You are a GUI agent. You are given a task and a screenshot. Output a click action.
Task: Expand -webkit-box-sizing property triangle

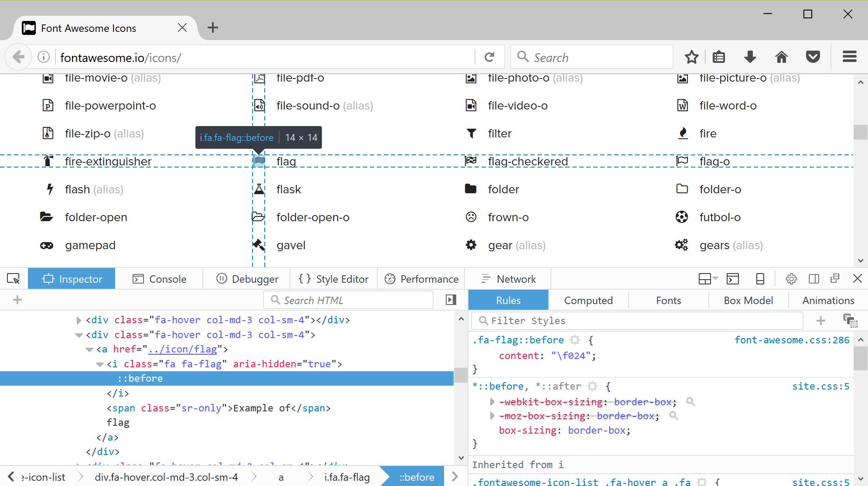(x=492, y=401)
